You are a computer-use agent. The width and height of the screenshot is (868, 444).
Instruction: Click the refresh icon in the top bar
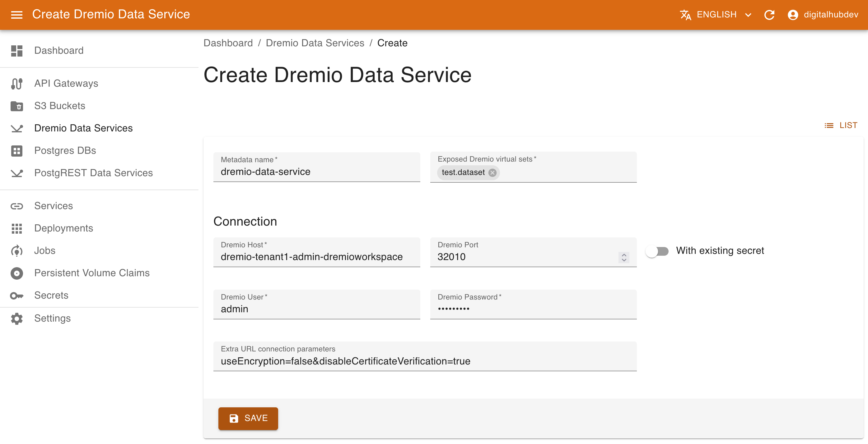click(770, 15)
